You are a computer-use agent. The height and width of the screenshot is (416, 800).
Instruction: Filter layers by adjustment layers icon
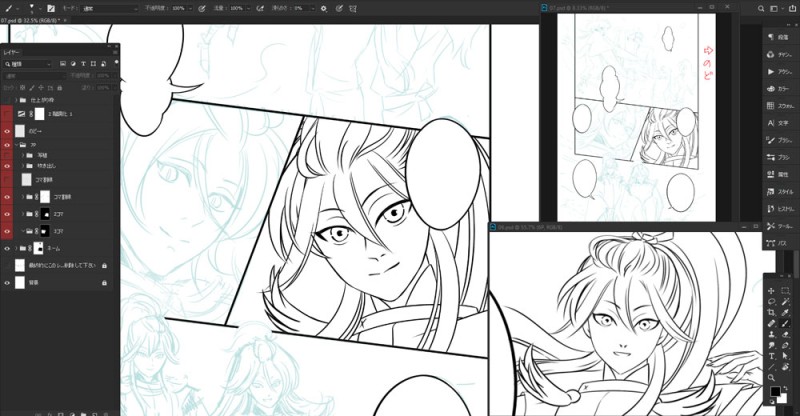coord(73,64)
